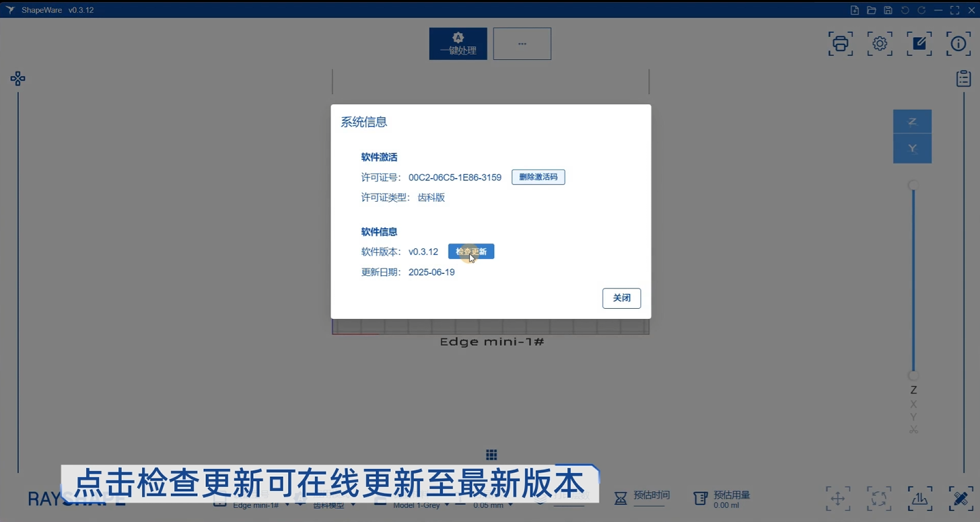Open the clipboard task list icon
This screenshot has height=522, width=980.
pos(963,79)
